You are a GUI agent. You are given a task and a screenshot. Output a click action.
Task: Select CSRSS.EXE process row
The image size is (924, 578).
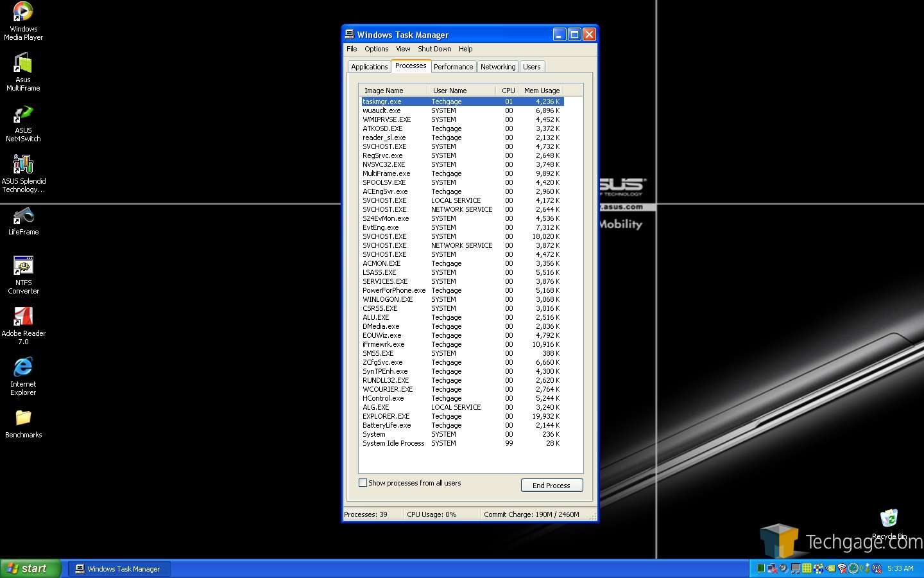tap(462, 308)
